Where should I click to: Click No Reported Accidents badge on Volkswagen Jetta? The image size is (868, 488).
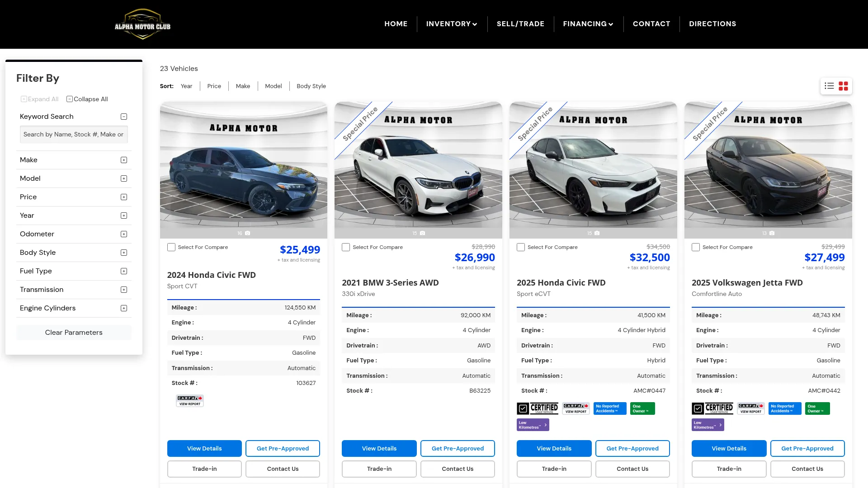click(785, 408)
